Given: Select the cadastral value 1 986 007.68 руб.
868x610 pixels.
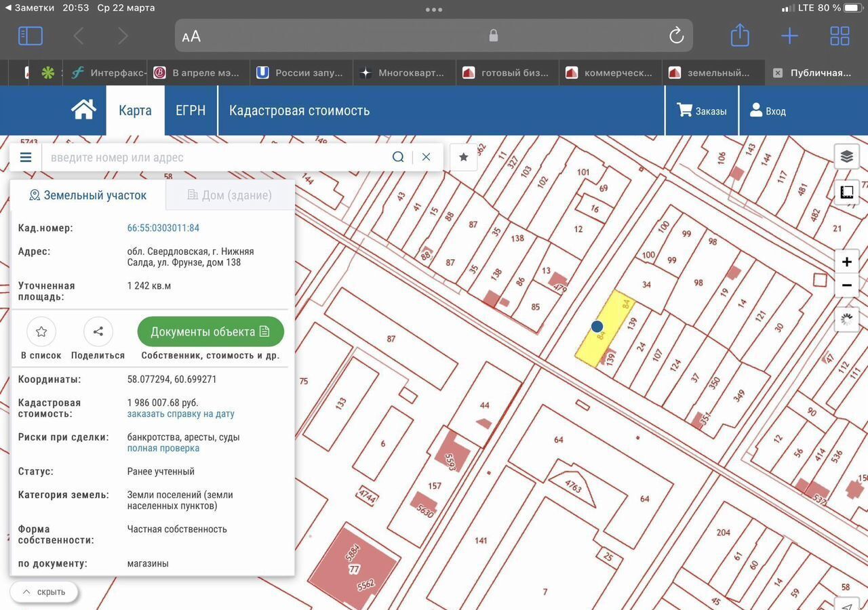Looking at the screenshot, I should 163,403.
